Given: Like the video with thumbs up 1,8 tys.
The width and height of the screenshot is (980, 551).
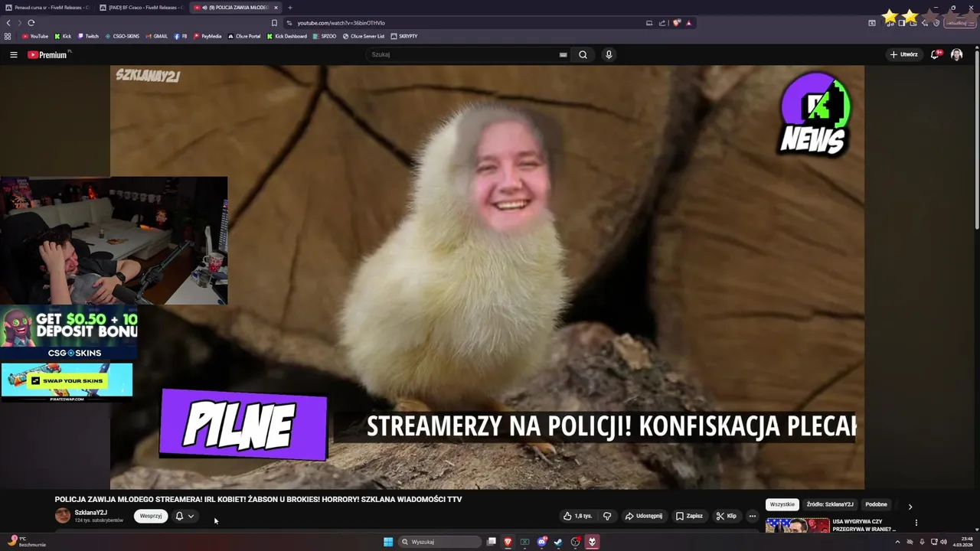Looking at the screenshot, I should pyautogui.click(x=578, y=516).
